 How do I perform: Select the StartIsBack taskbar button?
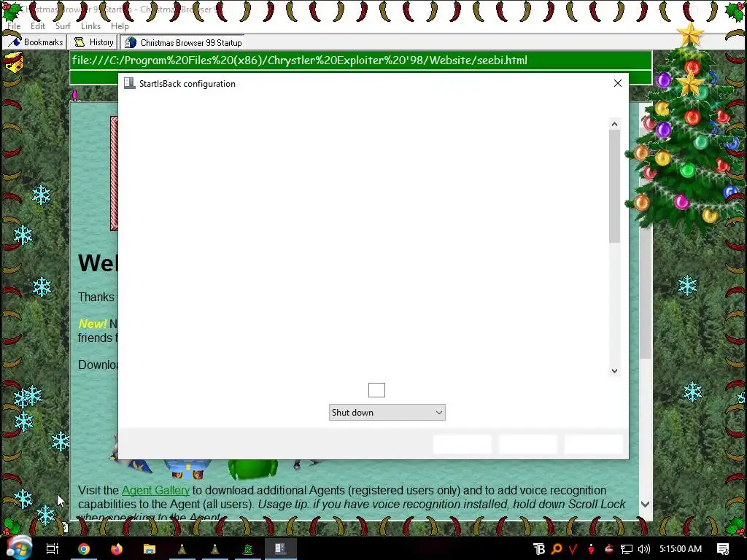(280, 549)
